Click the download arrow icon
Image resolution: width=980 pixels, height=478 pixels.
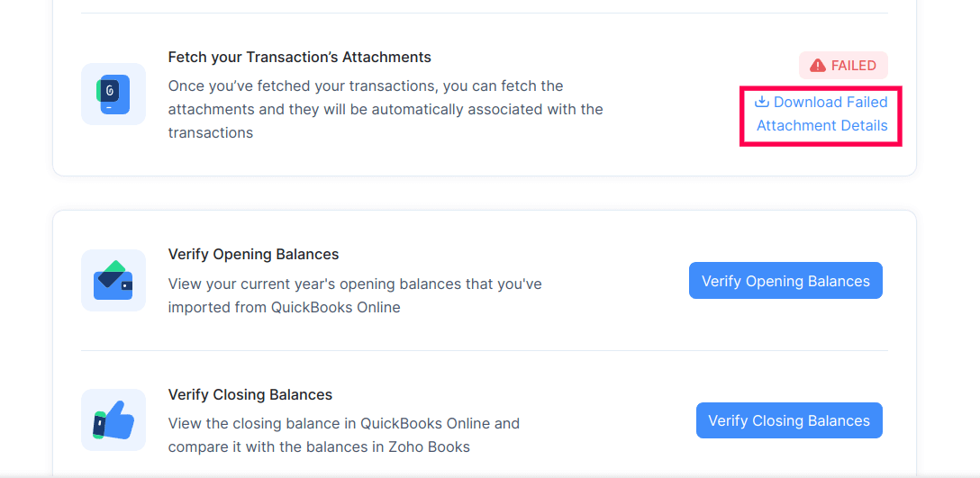tap(762, 102)
